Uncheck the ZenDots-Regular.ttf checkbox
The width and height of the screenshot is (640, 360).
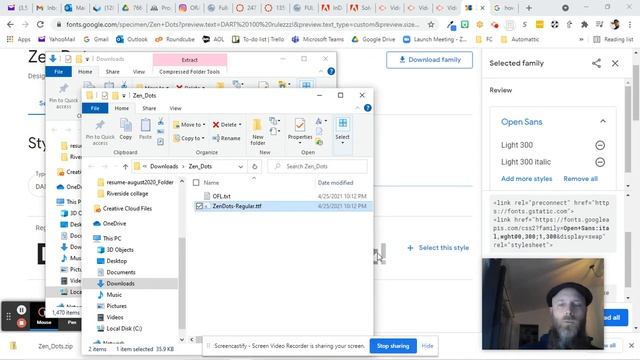tap(199, 206)
